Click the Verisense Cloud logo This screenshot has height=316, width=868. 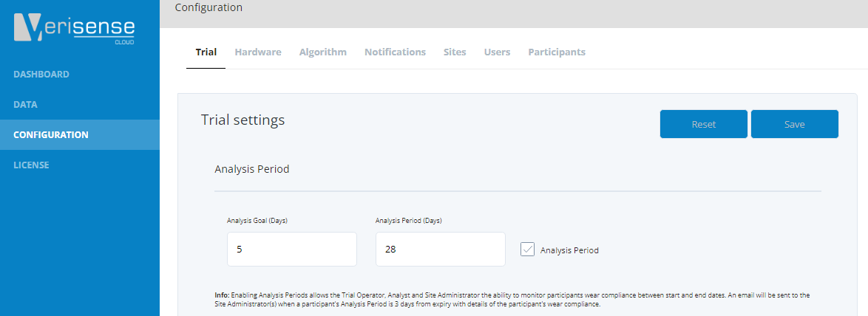(x=74, y=29)
